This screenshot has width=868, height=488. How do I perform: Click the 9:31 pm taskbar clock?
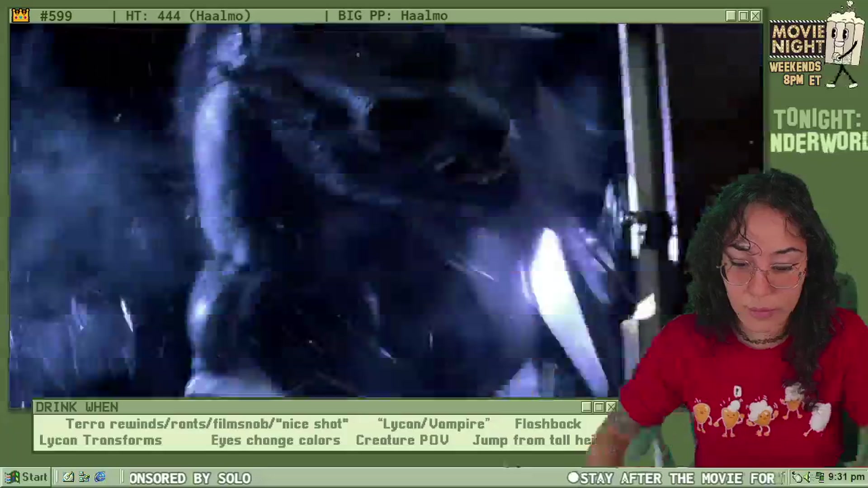point(846,477)
